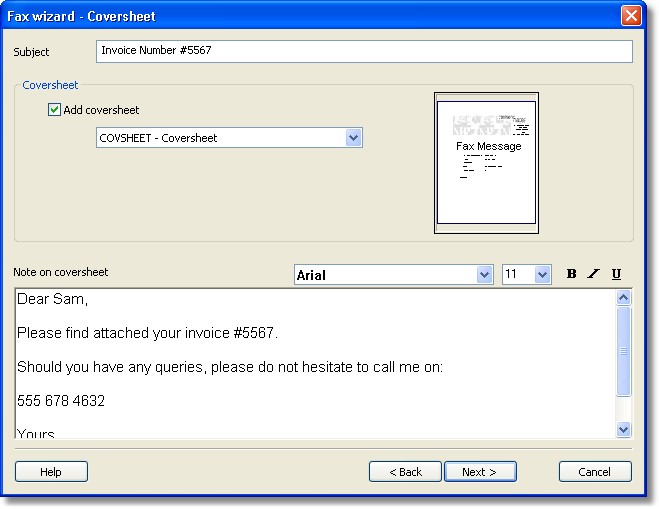
Task: Toggle underline formatting for the note
Action: click(616, 274)
